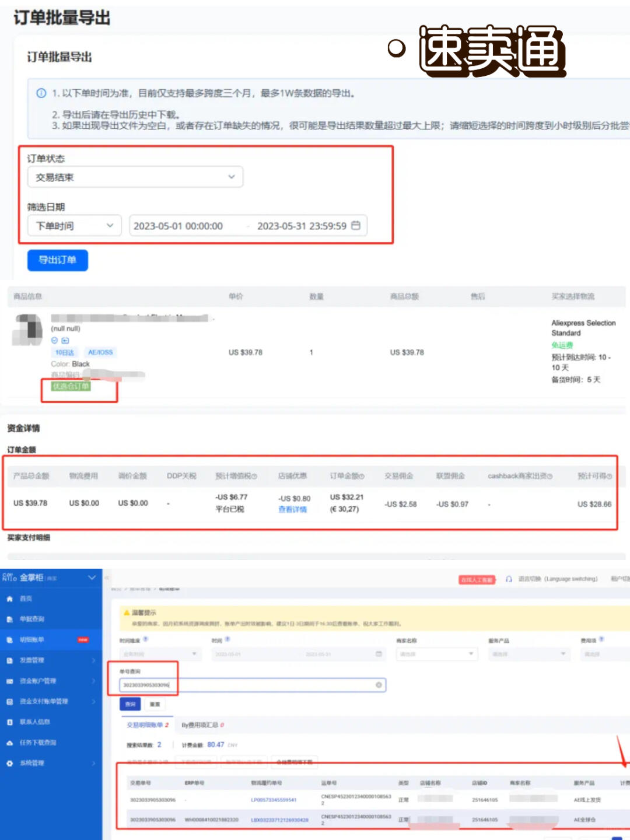Click the info icon in the notice box
630x840 pixels.
click(x=41, y=93)
